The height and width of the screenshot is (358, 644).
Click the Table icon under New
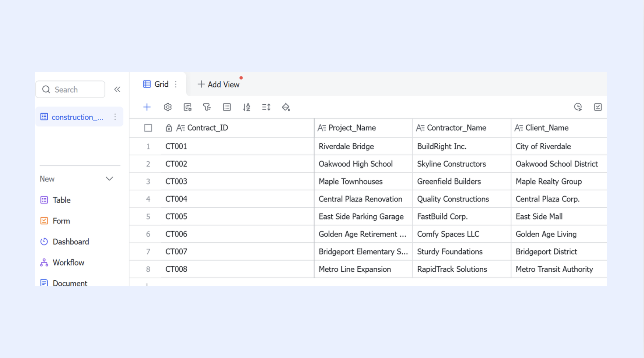44,200
